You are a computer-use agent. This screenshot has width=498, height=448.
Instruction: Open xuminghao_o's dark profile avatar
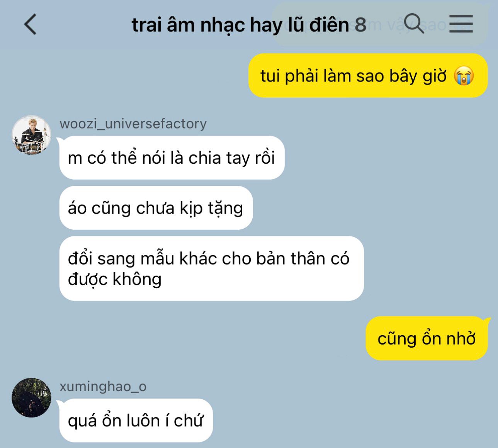(x=31, y=397)
